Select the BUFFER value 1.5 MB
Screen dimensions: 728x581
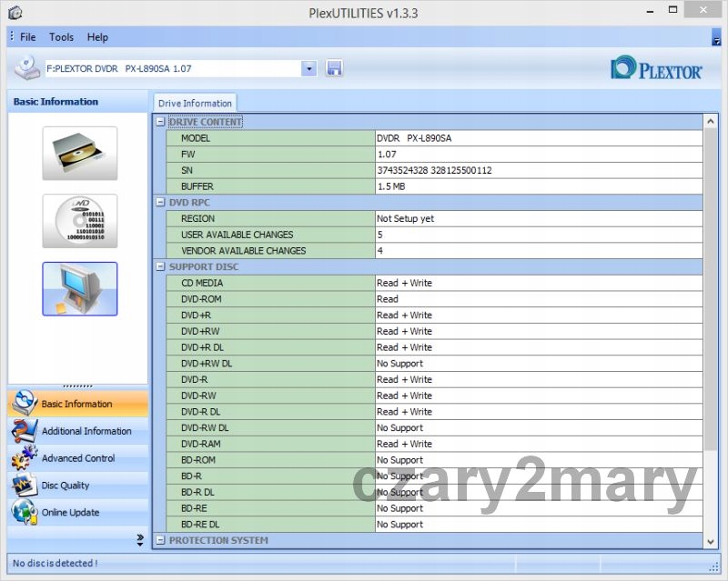[391, 186]
